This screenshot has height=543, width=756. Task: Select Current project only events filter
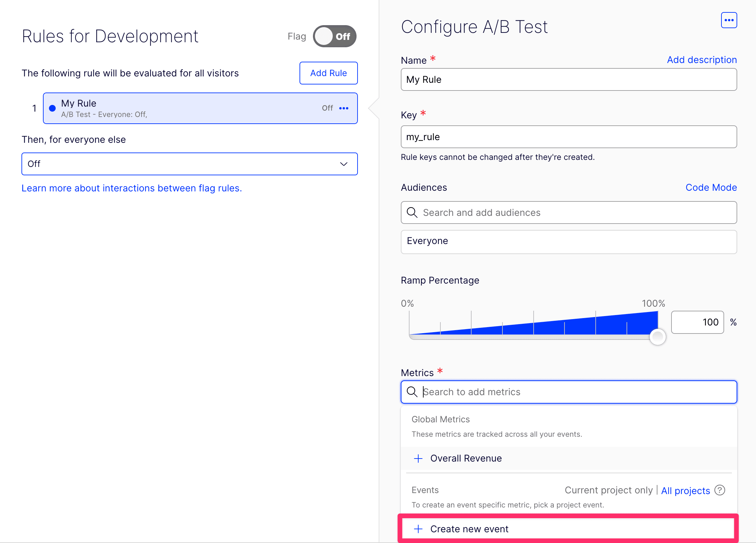pos(608,490)
